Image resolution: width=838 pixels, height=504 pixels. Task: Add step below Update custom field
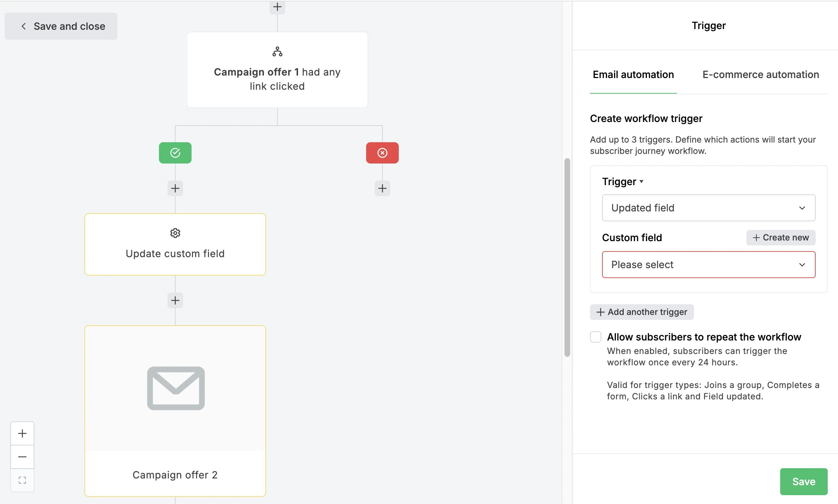coord(175,300)
